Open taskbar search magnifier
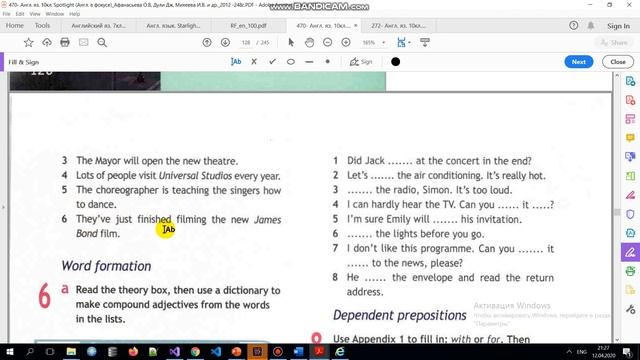640x360 pixels. pos(30,351)
